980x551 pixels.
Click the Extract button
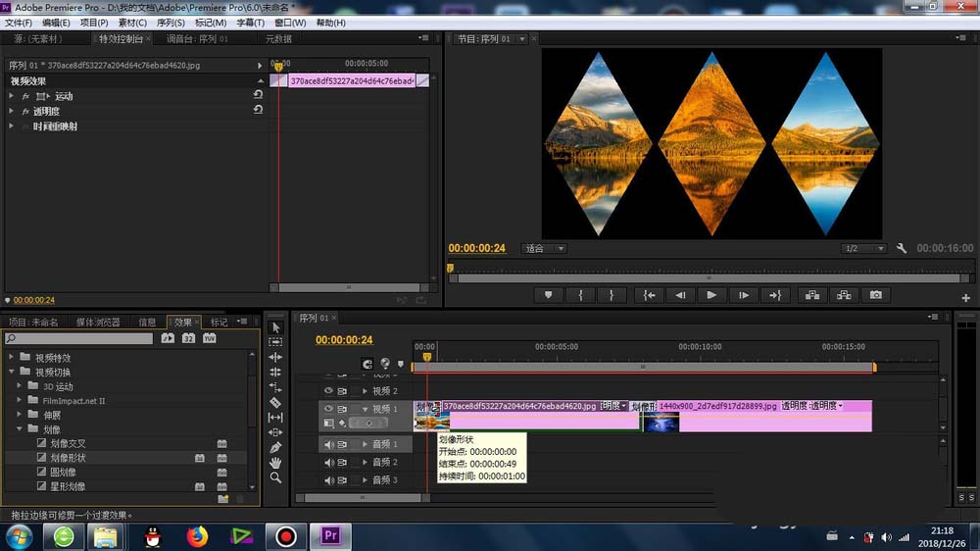point(844,295)
